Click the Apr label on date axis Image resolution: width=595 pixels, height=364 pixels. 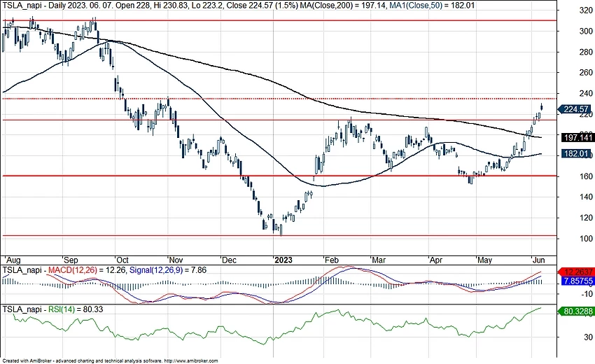click(436, 260)
